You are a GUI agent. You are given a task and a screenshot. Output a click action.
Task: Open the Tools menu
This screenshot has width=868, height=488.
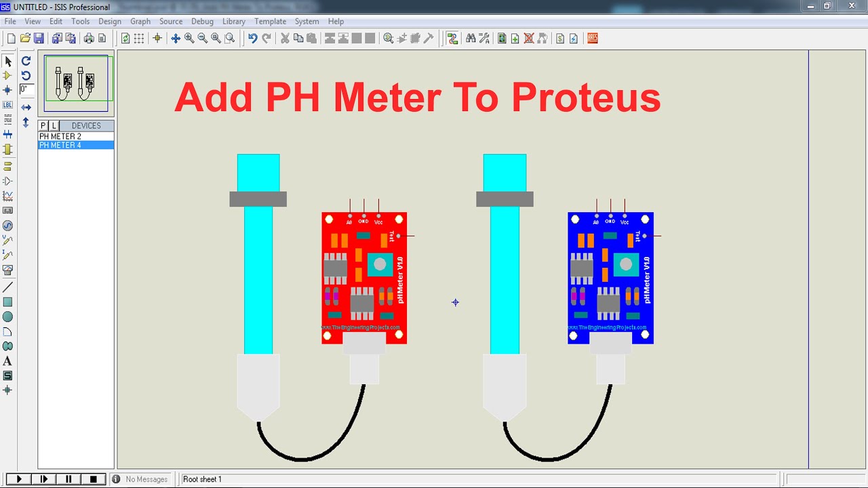point(80,21)
